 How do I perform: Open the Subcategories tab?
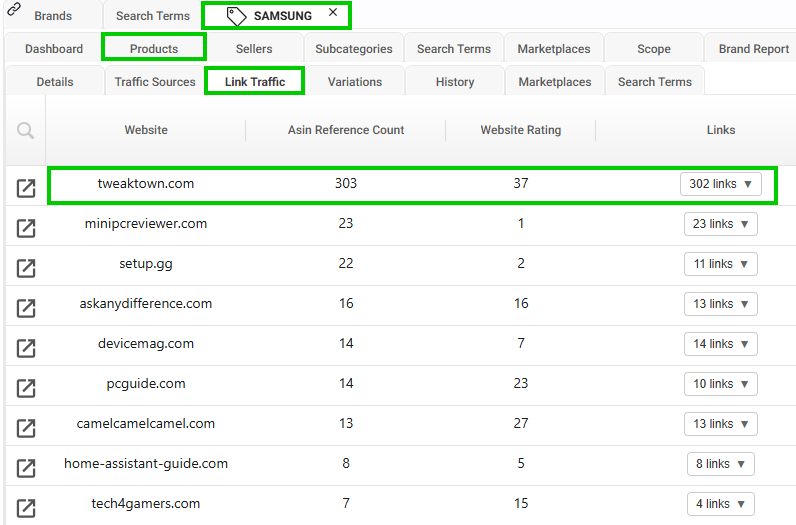(x=354, y=49)
